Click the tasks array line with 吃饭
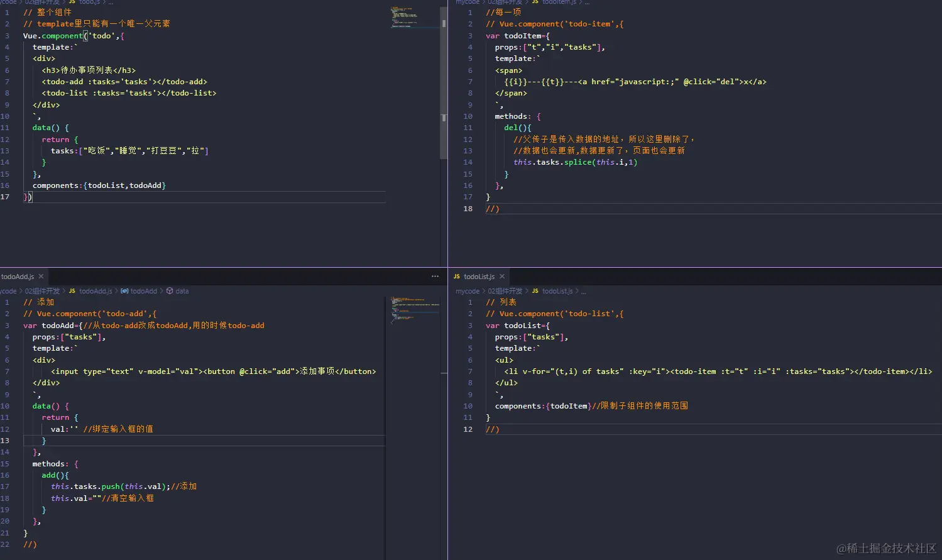The image size is (942, 560). coord(129,151)
